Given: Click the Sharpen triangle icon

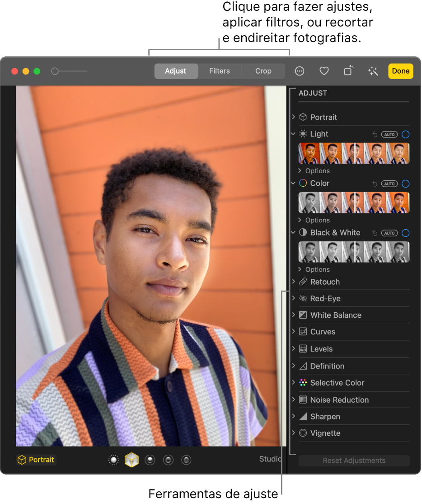Looking at the screenshot, I should tap(303, 417).
